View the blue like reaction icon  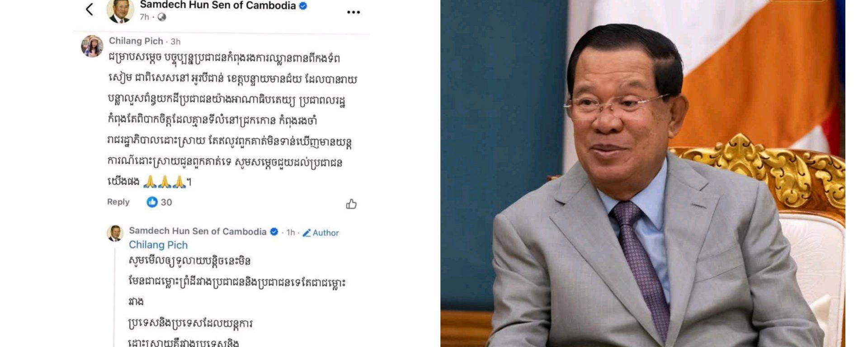pyautogui.click(x=152, y=202)
